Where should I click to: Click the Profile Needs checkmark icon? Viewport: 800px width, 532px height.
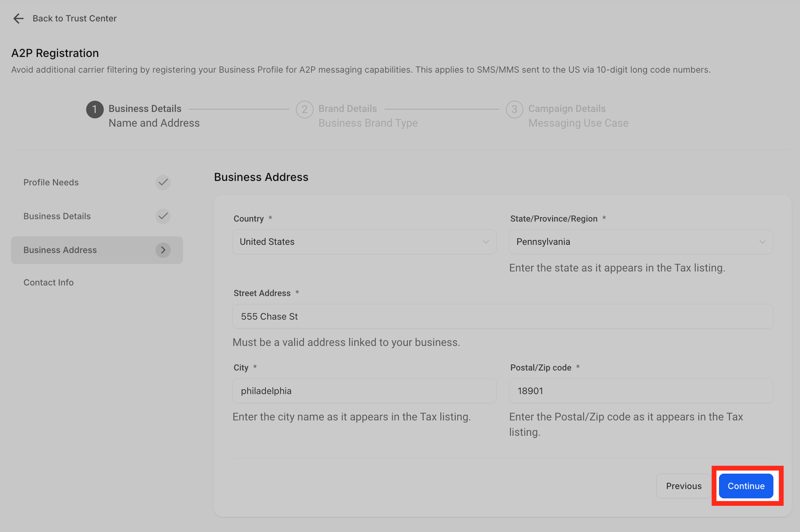[x=163, y=182]
